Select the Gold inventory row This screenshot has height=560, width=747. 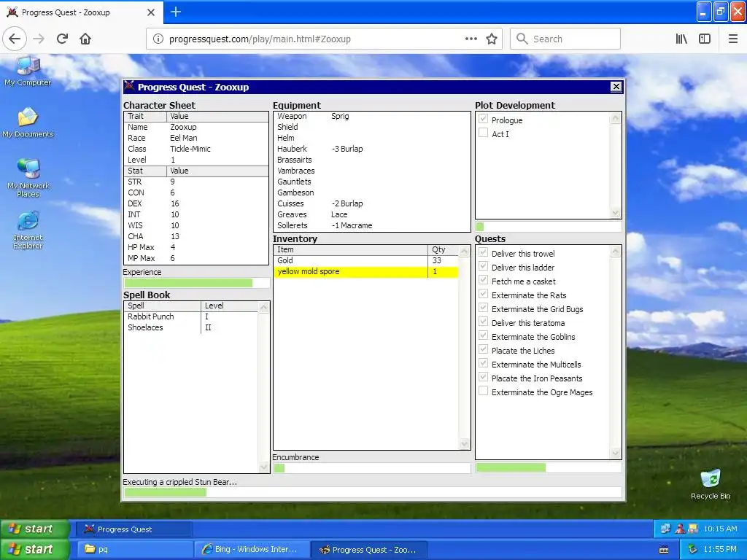(x=366, y=260)
